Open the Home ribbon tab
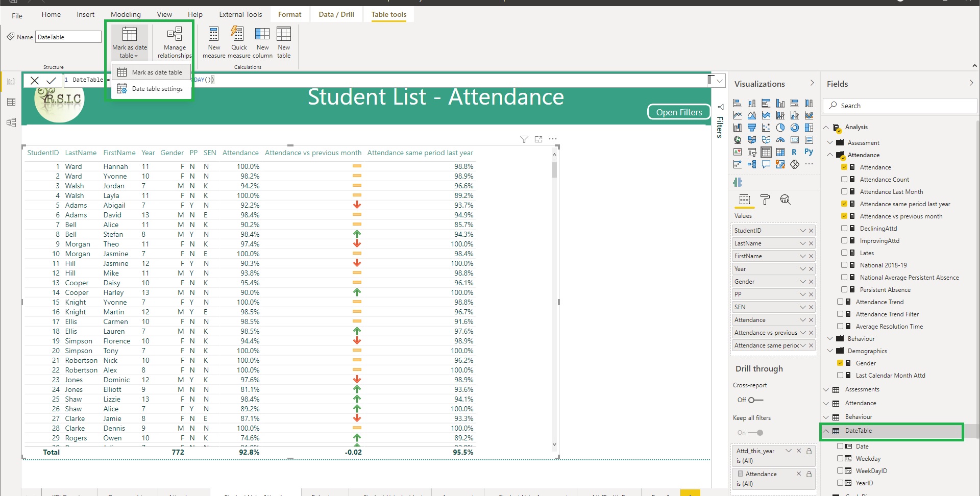The width and height of the screenshot is (980, 496). [x=51, y=14]
